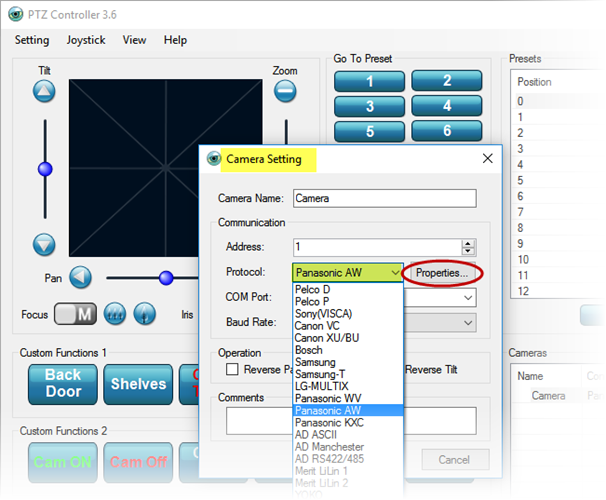Open the View menu
The image size is (606, 500).
[134, 40]
